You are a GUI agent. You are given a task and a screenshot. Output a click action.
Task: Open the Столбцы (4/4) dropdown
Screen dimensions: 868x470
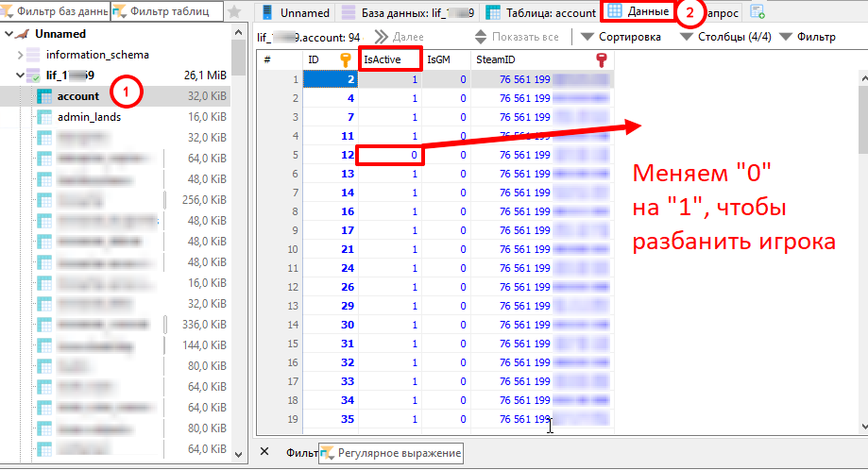pos(725,37)
